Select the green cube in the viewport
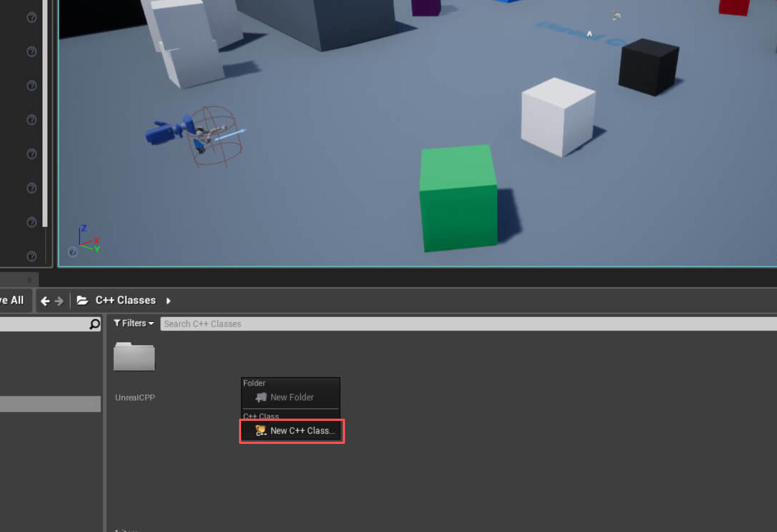This screenshot has width=777, height=532. [458, 198]
